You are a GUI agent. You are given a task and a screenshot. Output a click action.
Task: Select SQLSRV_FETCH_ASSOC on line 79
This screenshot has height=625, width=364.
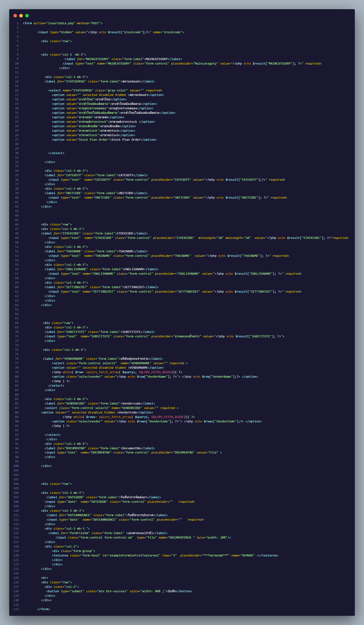(x=155, y=372)
